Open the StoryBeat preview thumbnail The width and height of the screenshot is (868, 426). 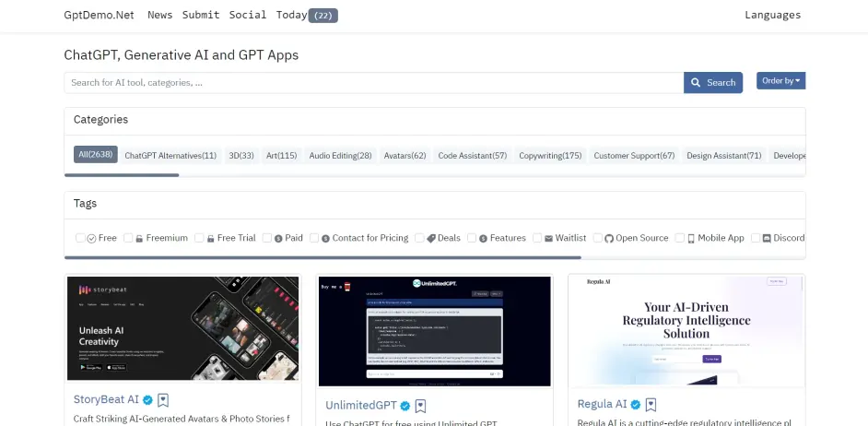pyautogui.click(x=182, y=328)
